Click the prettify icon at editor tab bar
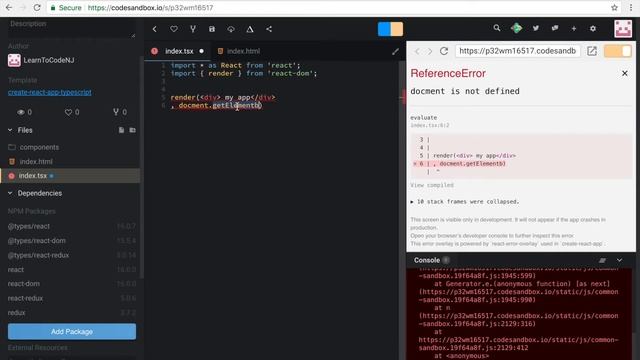 click(x=395, y=51)
